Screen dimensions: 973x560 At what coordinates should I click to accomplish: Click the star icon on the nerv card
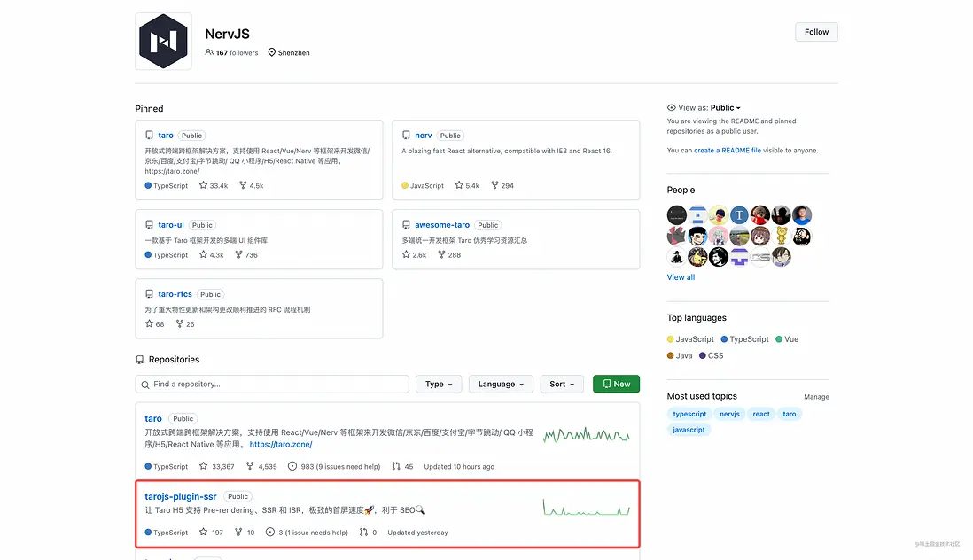pos(458,185)
